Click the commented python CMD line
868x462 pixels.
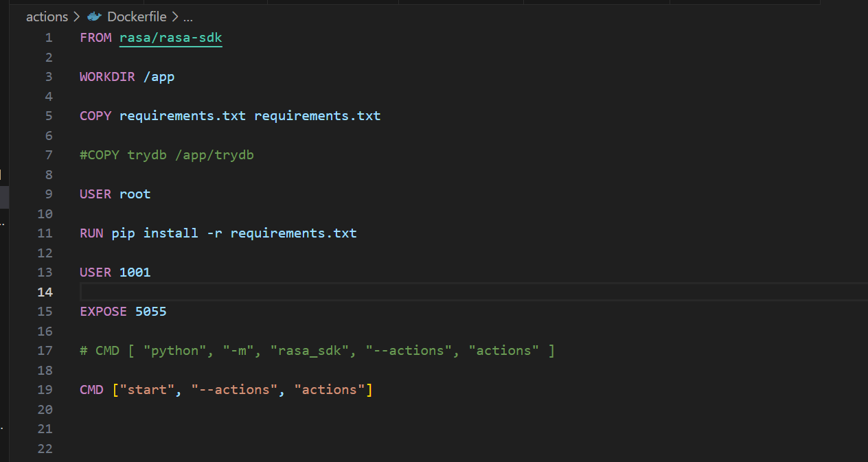[317, 351]
